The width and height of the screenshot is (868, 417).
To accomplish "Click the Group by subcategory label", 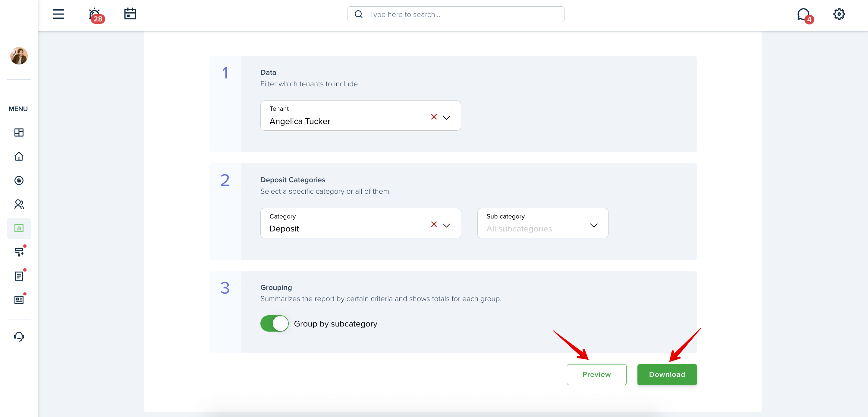I will [336, 324].
